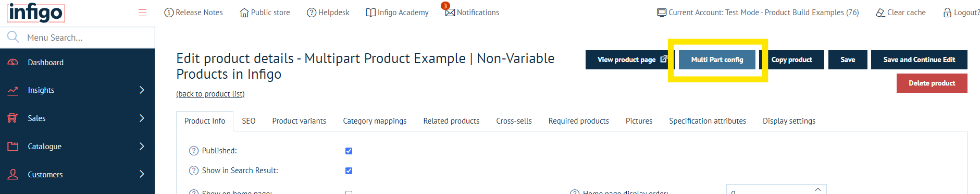Expand the Sales menu chevron
The width and height of the screenshot is (980, 194).
click(142, 118)
